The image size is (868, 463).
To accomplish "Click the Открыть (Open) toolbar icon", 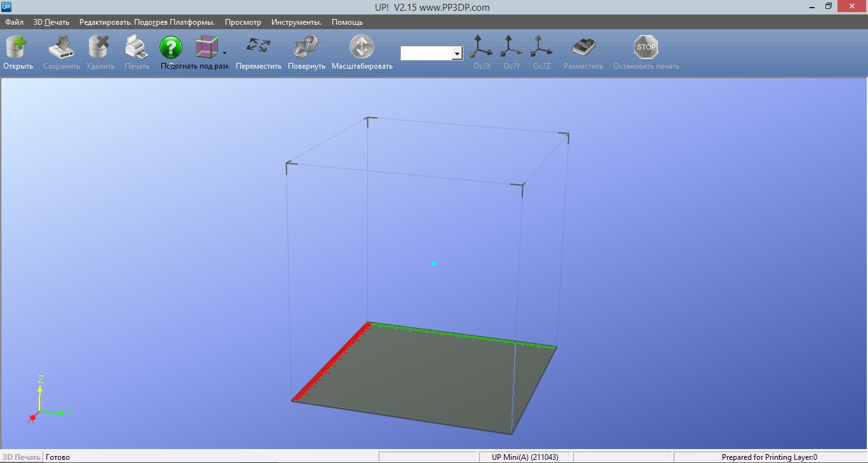I will click(17, 48).
